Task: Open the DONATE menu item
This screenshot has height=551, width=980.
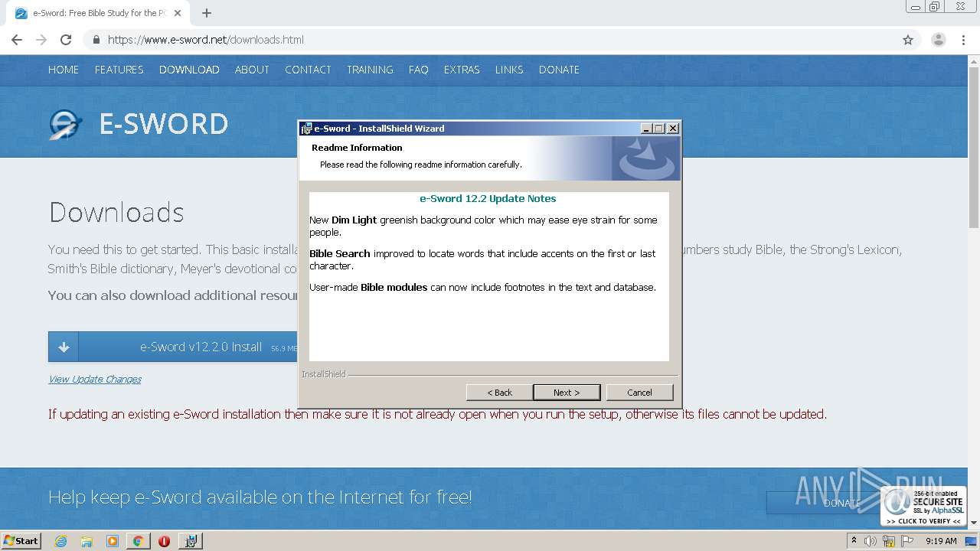Action: (x=559, y=70)
